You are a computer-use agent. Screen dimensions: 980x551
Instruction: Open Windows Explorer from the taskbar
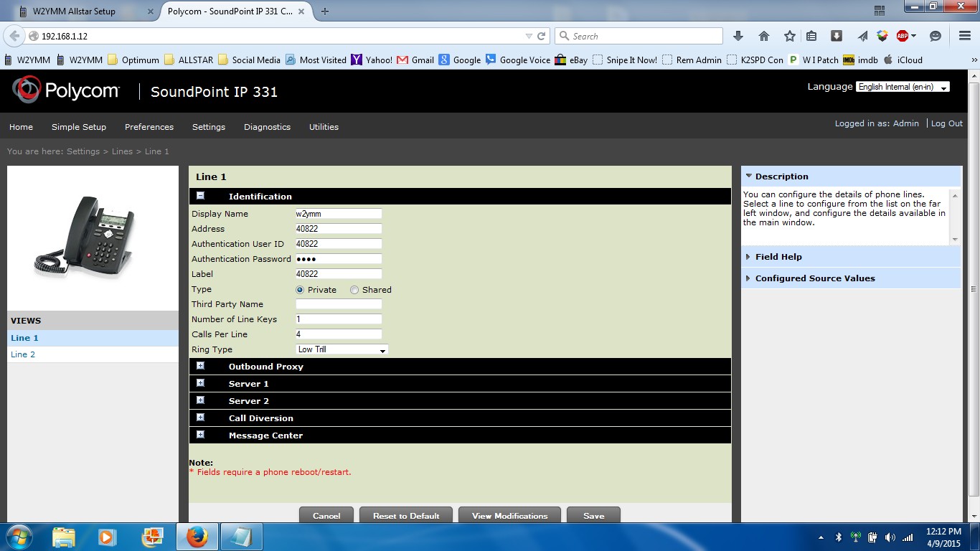click(x=63, y=537)
